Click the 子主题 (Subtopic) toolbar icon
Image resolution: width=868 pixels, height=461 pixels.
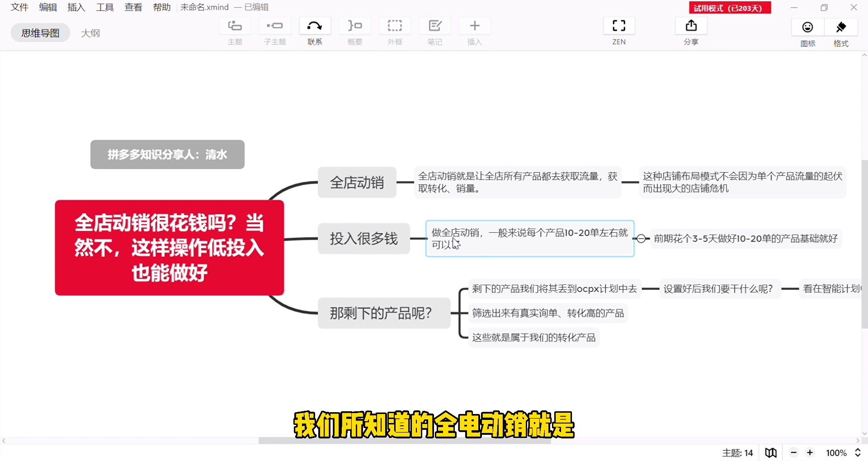pyautogui.click(x=275, y=26)
